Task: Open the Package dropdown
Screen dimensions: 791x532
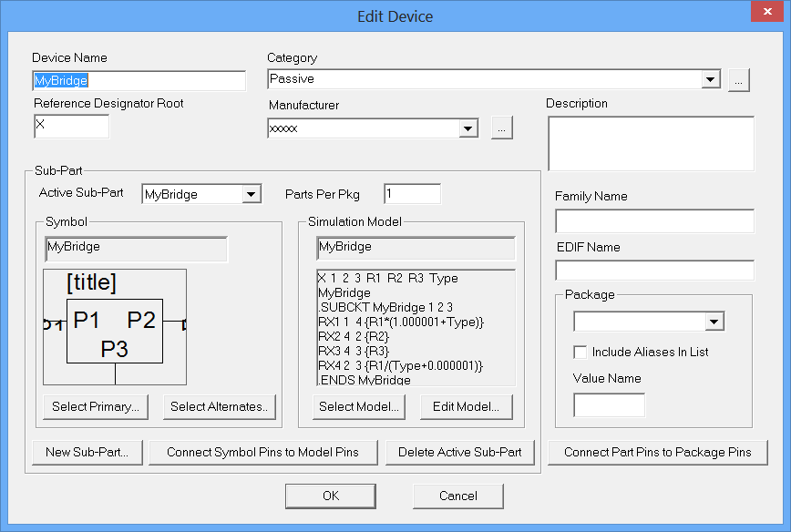Action: 714,322
